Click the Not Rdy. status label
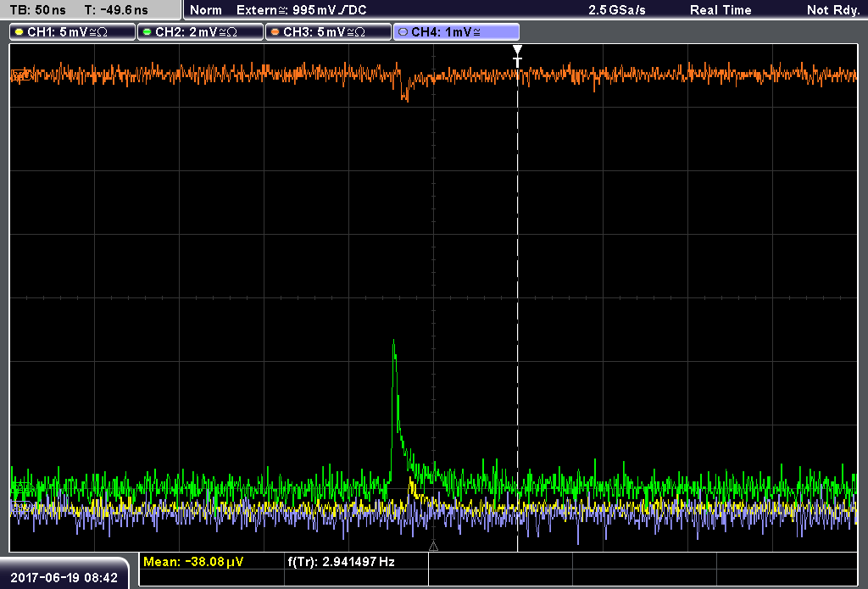 tap(832, 10)
